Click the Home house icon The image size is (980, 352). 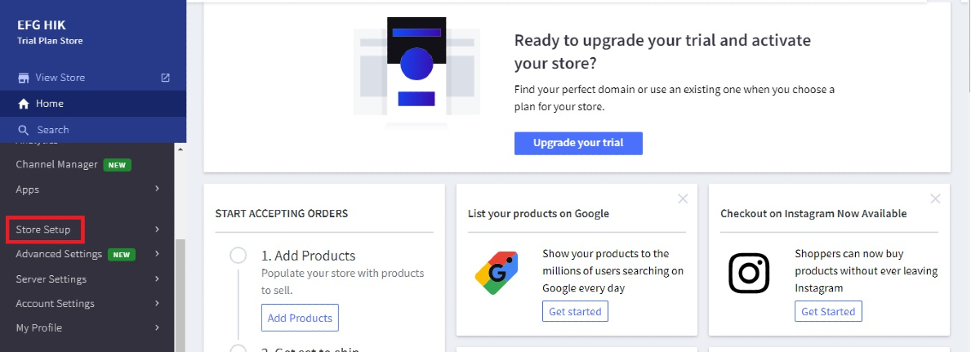[24, 104]
